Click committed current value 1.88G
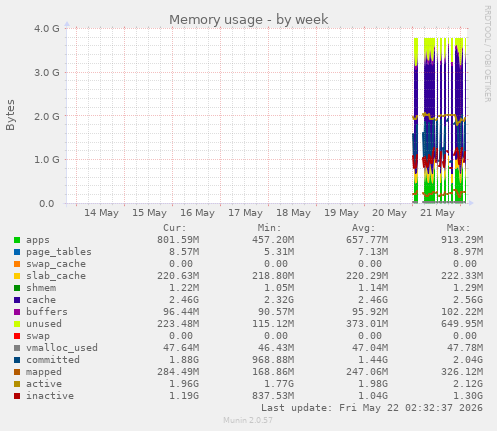Screen dimensions: 497x431 pos(184,360)
